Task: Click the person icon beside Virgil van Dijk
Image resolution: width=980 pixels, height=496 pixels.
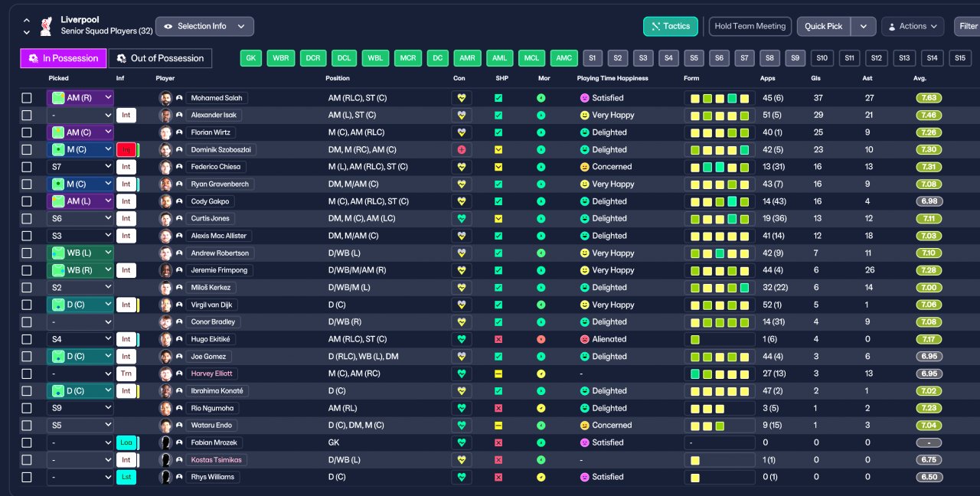Action: (179, 305)
